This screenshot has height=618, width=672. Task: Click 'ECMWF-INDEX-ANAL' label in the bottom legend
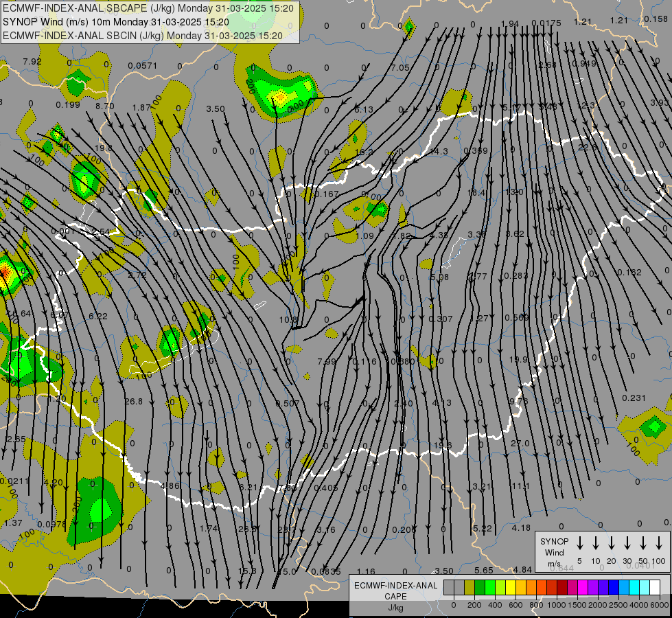(395, 586)
